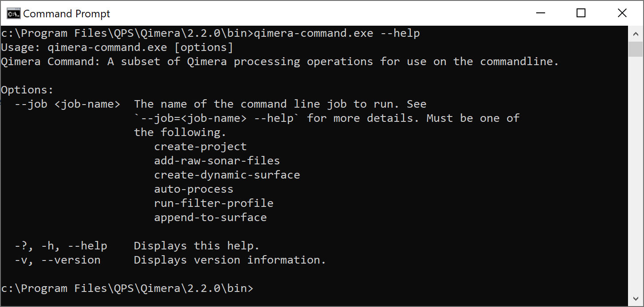644x307 pixels.
Task: Click the auto-process job name
Action: coord(193,189)
